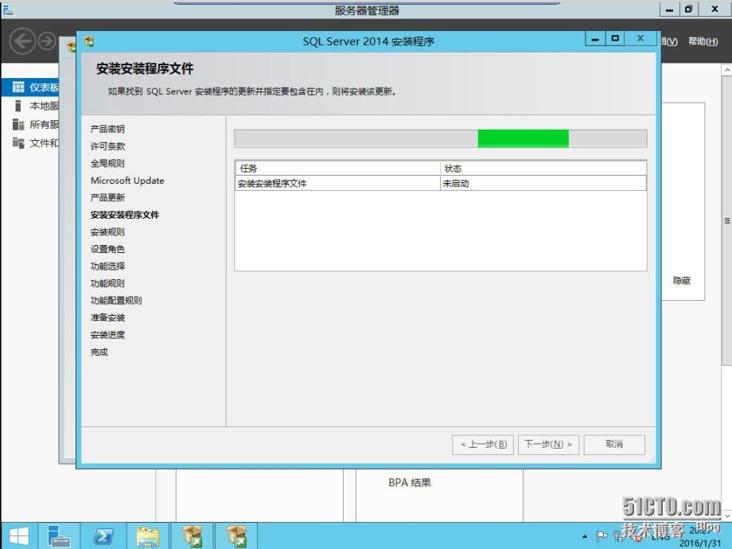The width and height of the screenshot is (732, 549).
Task: Click the 上一步(B) back button
Action: 483,444
